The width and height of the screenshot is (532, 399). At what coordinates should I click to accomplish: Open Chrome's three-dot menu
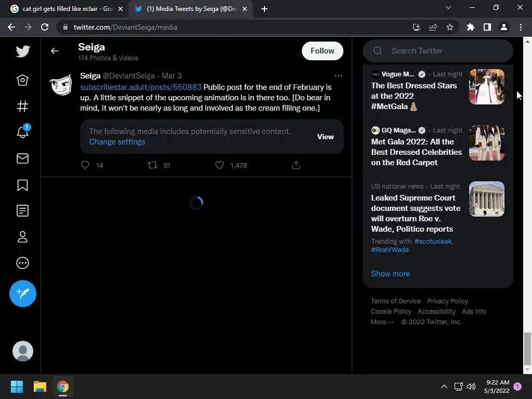click(521, 27)
